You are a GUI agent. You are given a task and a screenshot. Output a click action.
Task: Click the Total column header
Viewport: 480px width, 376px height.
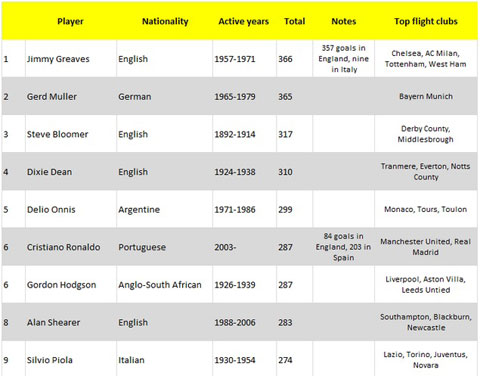[295, 21]
